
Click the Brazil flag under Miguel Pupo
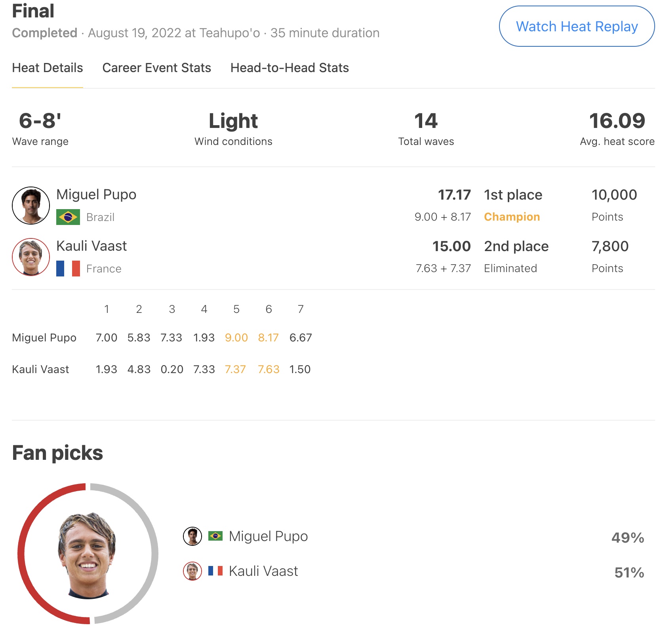coord(68,217)
